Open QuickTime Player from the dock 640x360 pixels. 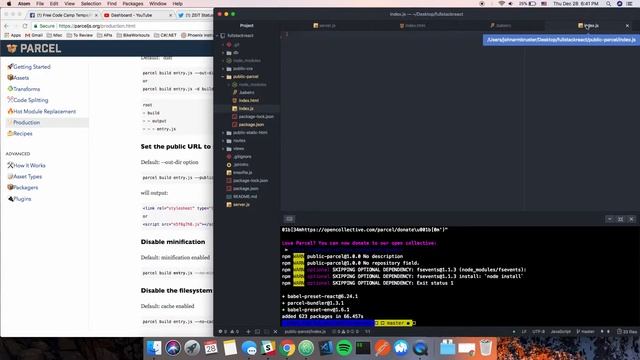(x=420, y=348)
